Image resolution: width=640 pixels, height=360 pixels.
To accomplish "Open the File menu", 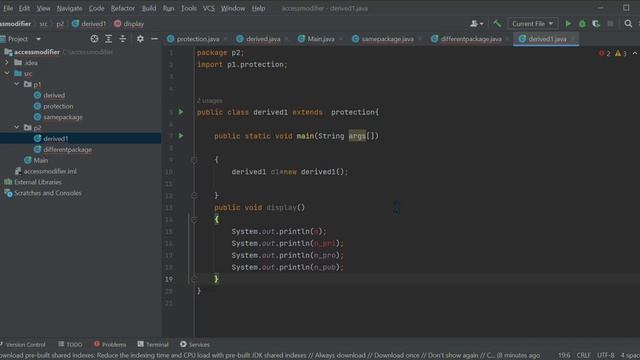I will pyautogui.click(x=8, y=8).
